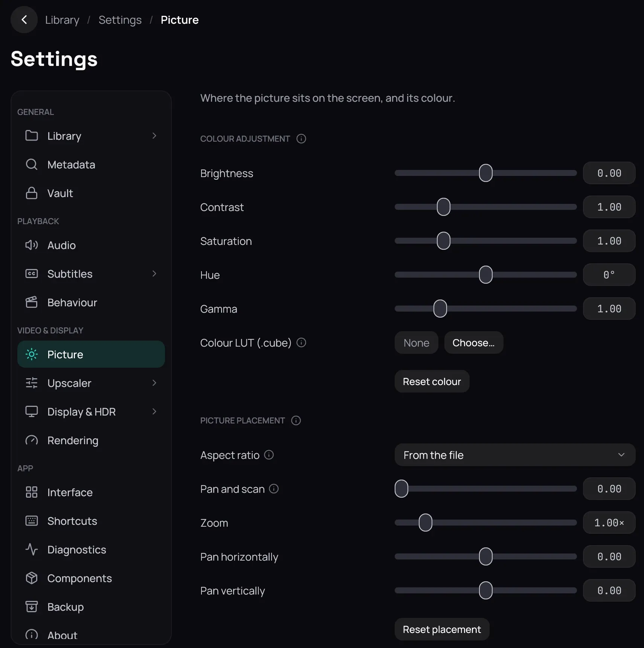Click Reset colour button
The image size is (644, 648).
[x=432, y=381]
